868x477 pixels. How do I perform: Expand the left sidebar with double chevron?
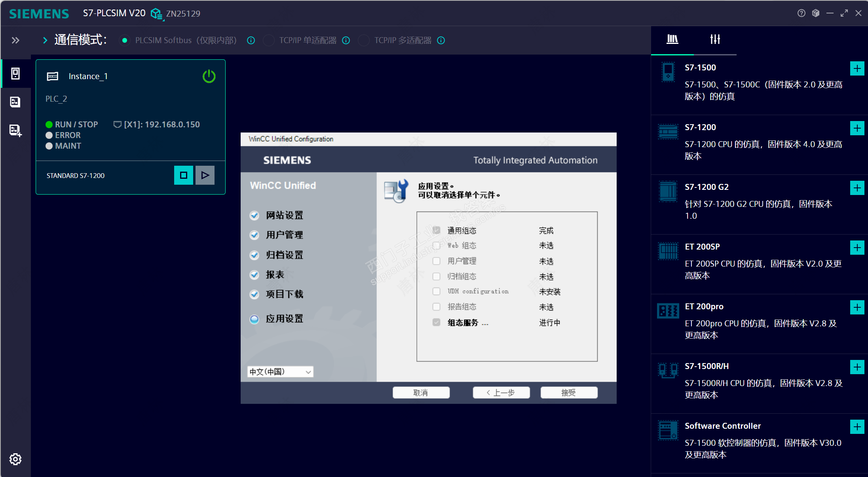pyautogui.click(x=15, y=40)
